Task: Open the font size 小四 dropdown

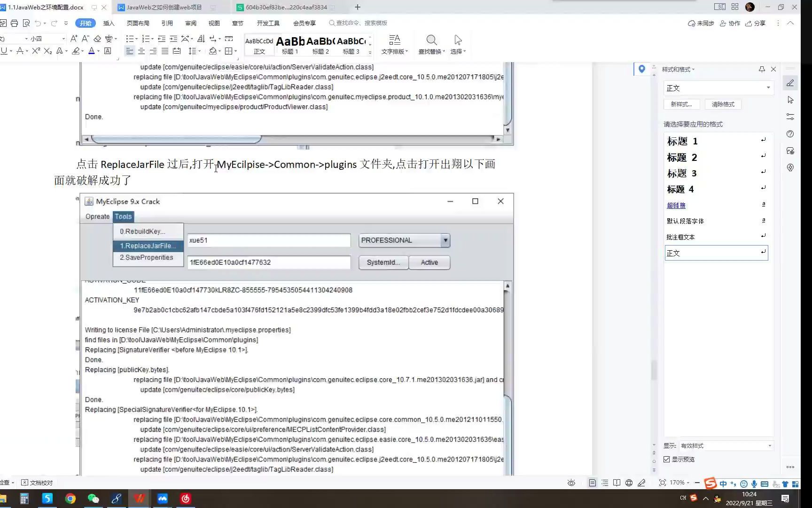Action: tap(63, 39)
